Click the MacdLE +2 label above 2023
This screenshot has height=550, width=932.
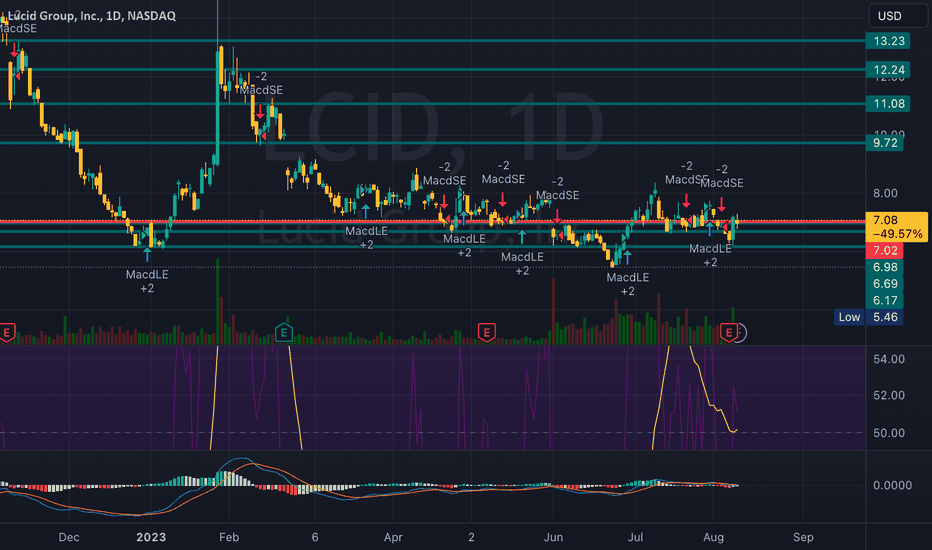click(x=147, y=281)
